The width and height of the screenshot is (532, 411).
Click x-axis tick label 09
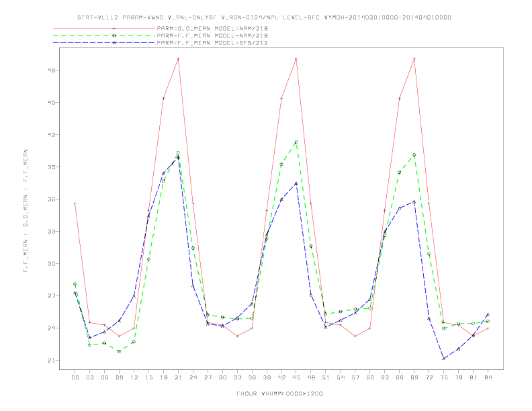[119, 377]
